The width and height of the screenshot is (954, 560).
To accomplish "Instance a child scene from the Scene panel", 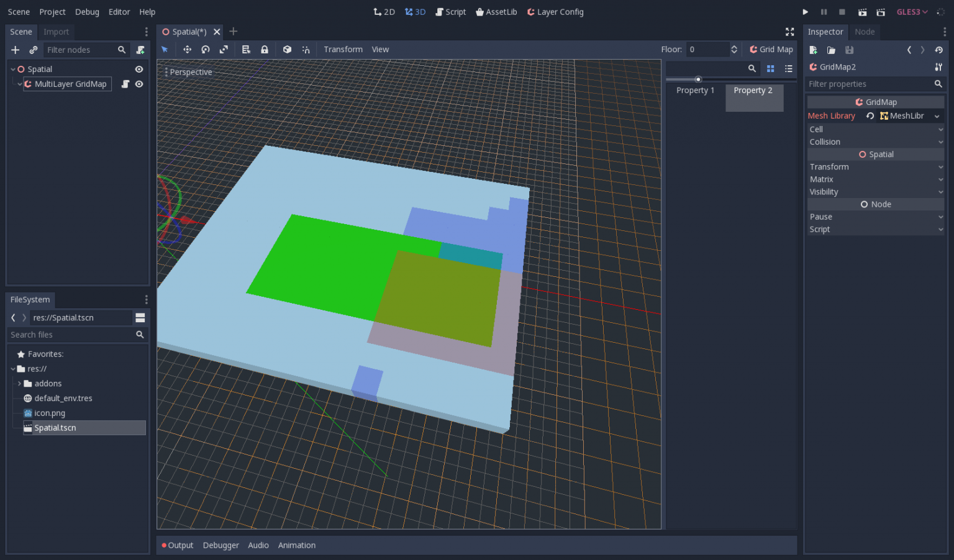I will pos(33,50).
